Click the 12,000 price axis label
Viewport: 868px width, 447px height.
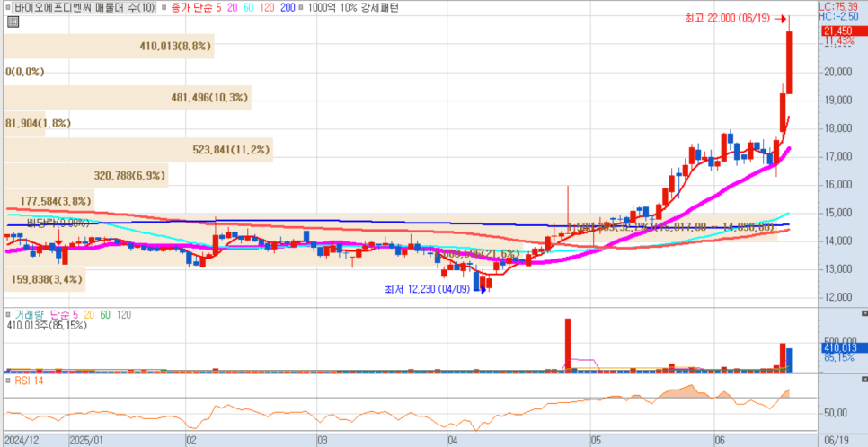coord(838,297)
